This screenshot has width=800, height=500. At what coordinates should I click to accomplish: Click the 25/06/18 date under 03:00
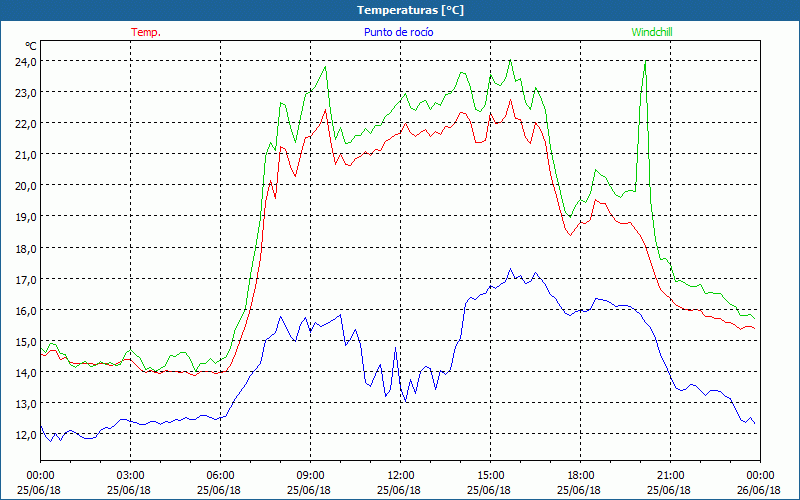pyautogui.click(x=129, y=490)
